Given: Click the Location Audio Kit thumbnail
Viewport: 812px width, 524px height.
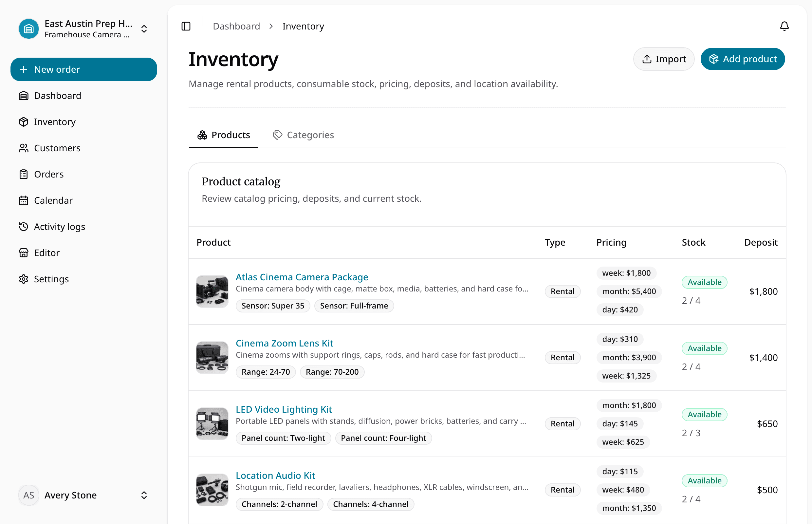Looking at the screenshot, I should click(x=212, y=490).
